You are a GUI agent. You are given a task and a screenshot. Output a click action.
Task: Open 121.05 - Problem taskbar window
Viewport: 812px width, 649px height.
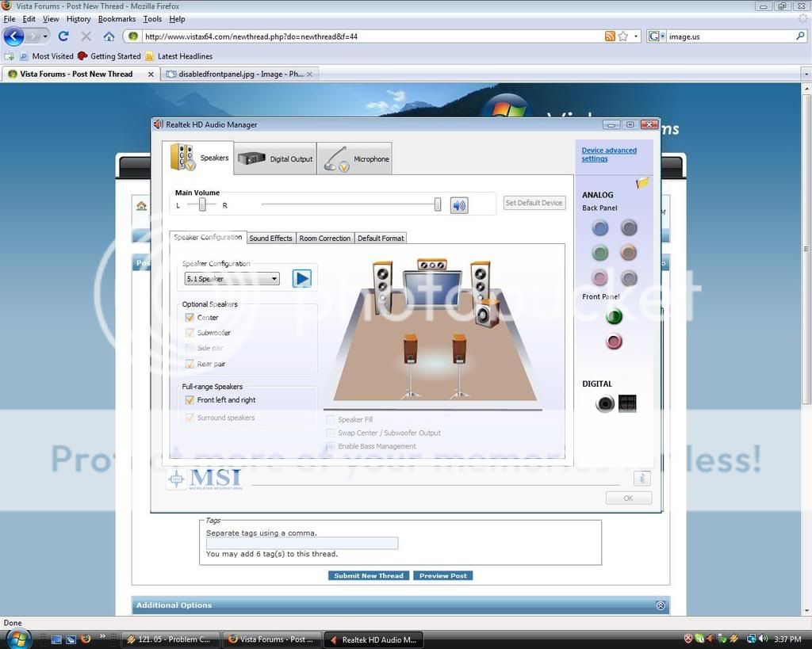tap(171, 639)
